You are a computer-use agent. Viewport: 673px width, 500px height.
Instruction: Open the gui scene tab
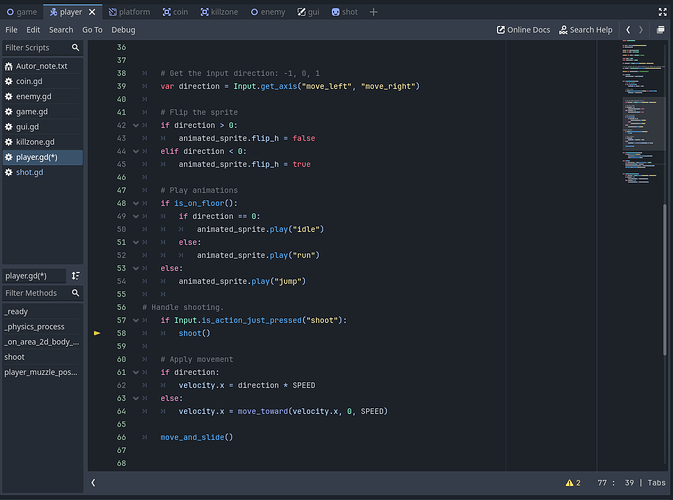coord(309,12)
